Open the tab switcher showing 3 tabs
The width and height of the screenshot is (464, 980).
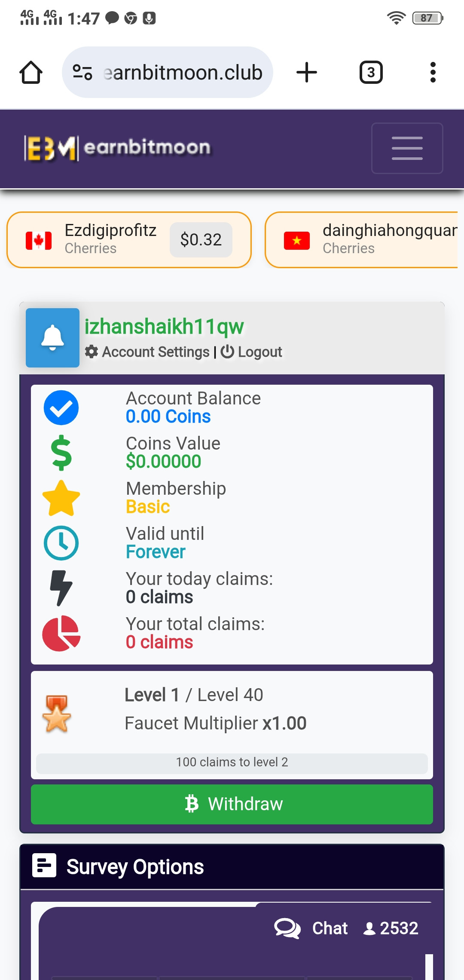click(371, 72)
